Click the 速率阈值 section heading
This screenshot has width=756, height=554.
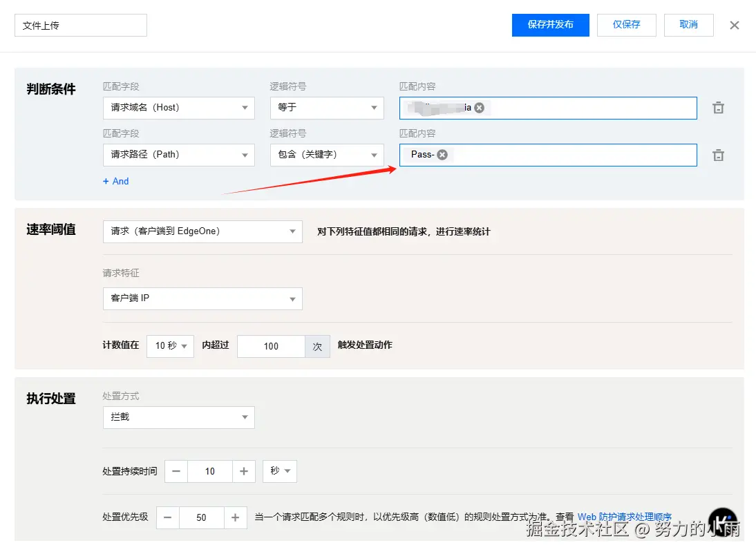[51, 229]
